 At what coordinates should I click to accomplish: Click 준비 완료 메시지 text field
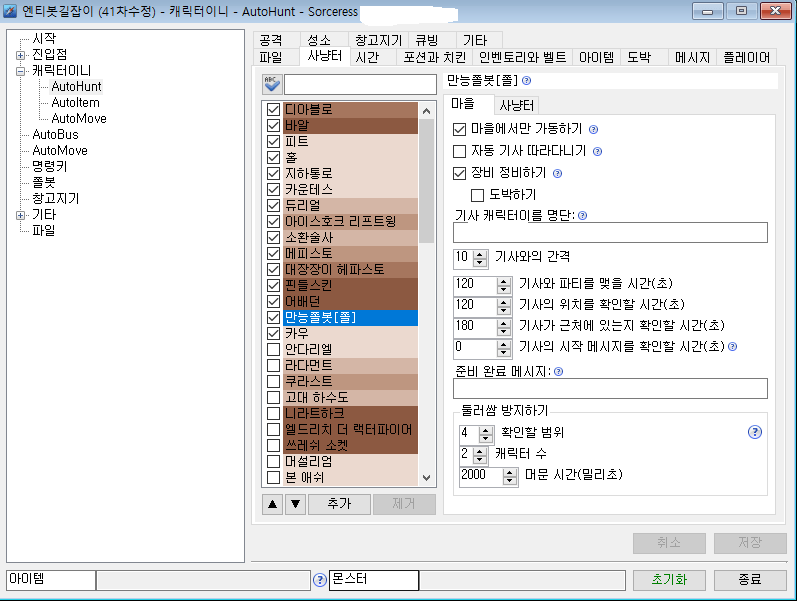[x=610, y=389]
